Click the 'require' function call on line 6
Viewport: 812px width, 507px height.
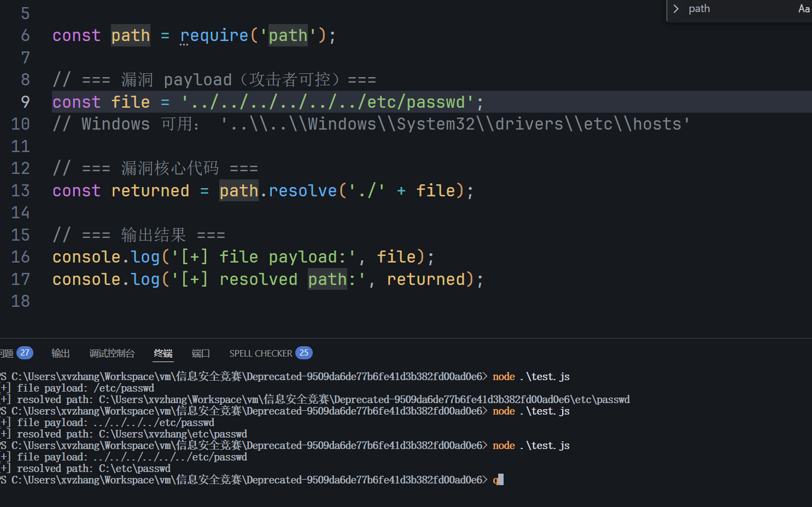pyautogui.click(x=214, y=36)
